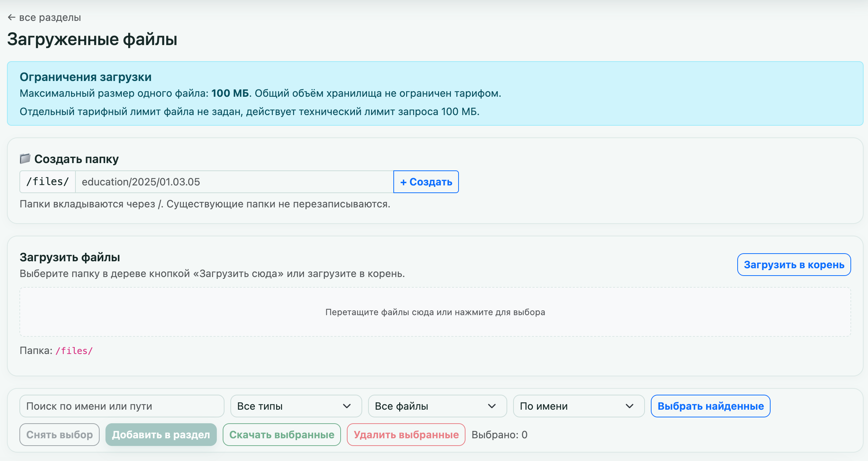Click the '/files/' prefix in folder input

click(48, 182)
